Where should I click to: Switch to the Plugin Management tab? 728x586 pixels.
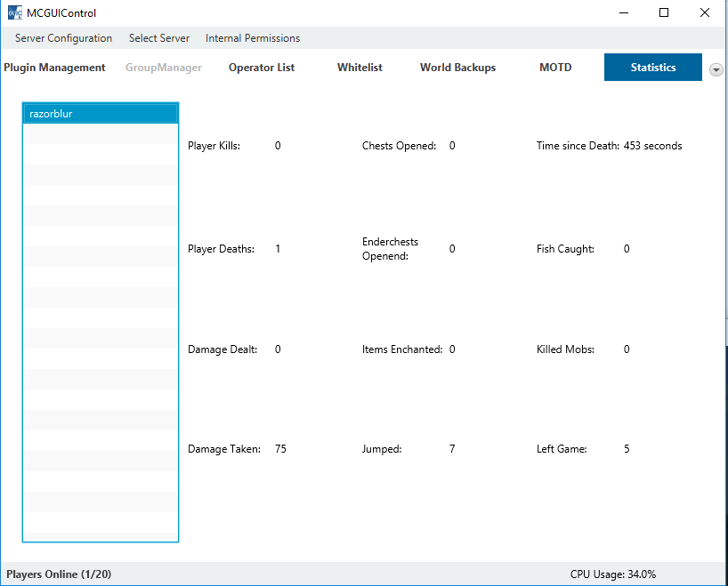pos(54,68)
